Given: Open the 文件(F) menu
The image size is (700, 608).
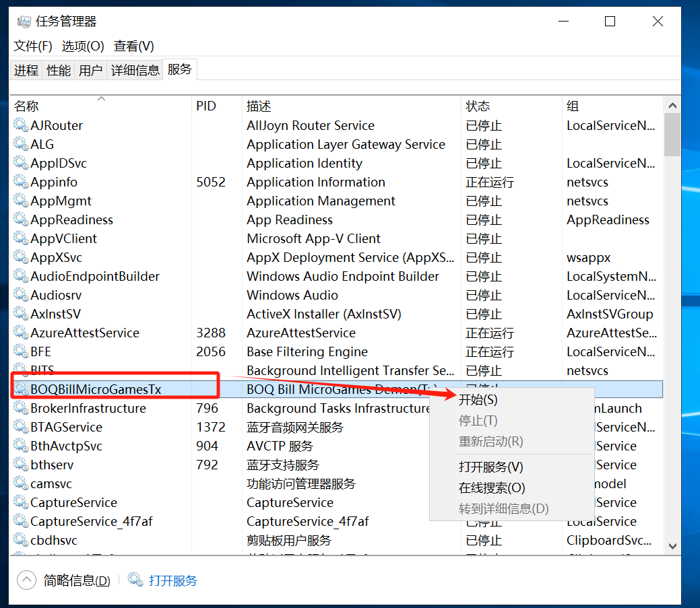Looking at the screenshot, I should (x=33, y=46).
